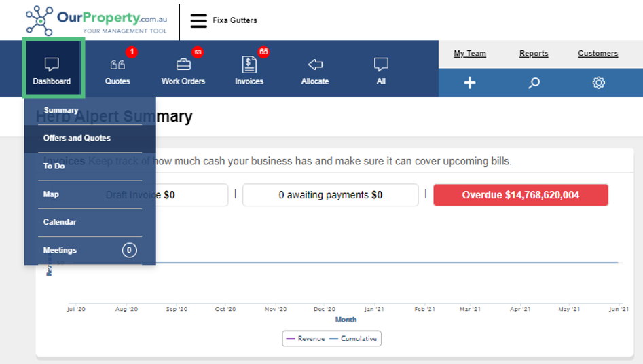Viewport: 643px width, 364px height.
Task: Open the Invoices document icon
Action: pos(249,65)
